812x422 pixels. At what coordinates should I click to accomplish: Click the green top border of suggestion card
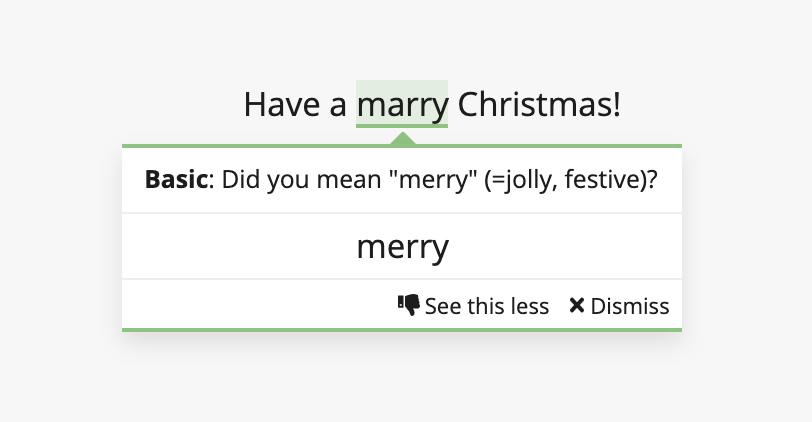click(x=402, y=146)
